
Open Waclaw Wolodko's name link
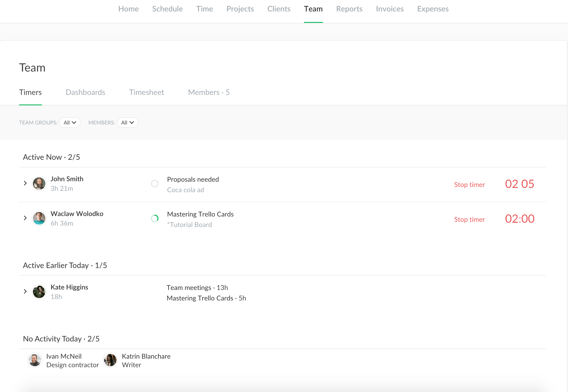[x=77, y=214]
